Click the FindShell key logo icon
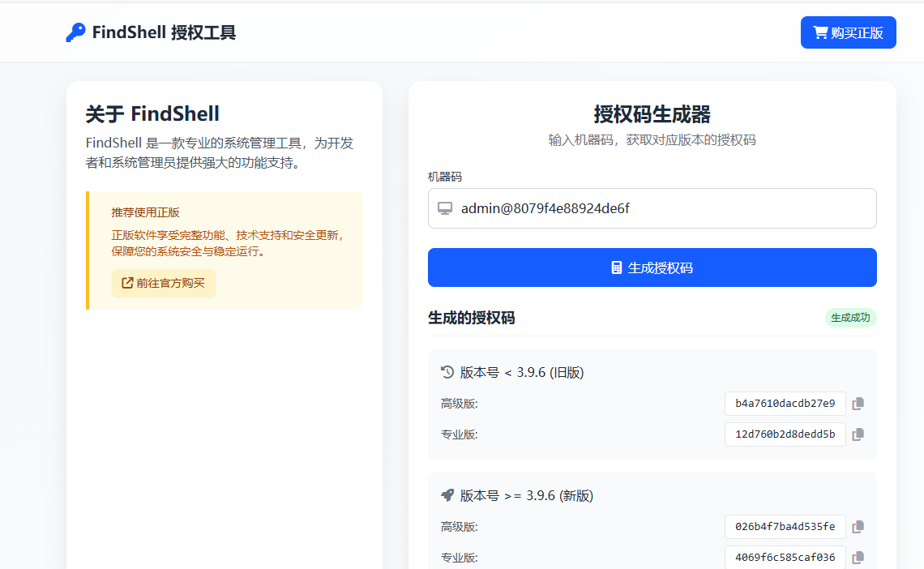Image resolution: width=924 pixels, height=569 pixels. (x=75, y=32)
